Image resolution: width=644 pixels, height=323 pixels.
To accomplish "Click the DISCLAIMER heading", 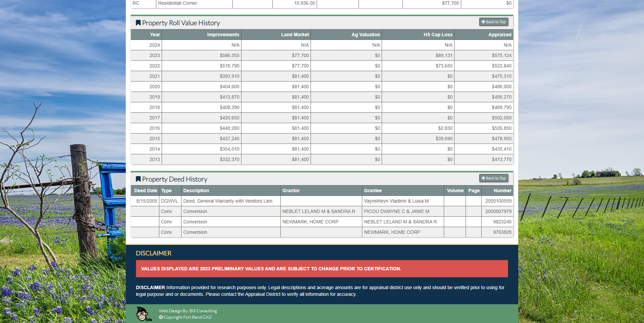I will (154, 253).
